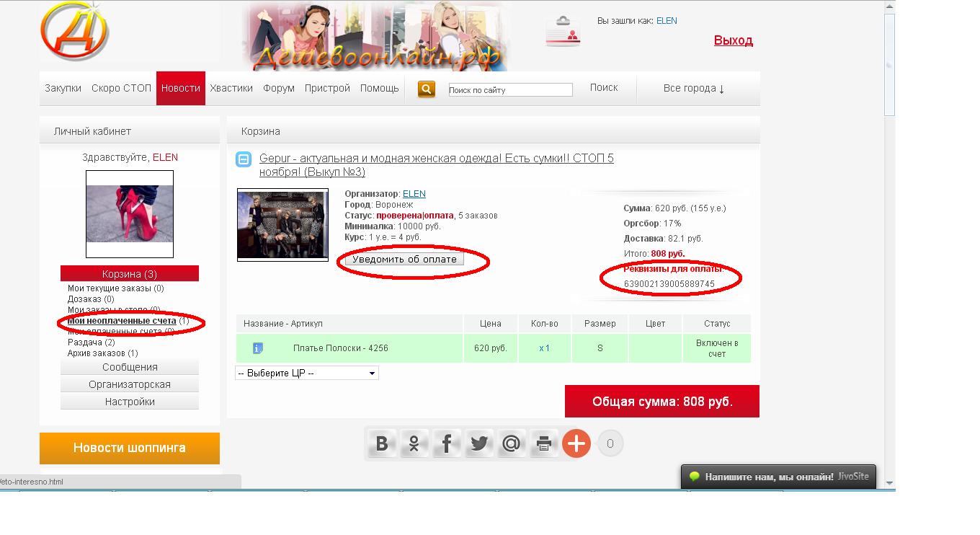This screenshot has width=980, height=535.
Task: Open the Все города dropdown
Action: point(694,88)
